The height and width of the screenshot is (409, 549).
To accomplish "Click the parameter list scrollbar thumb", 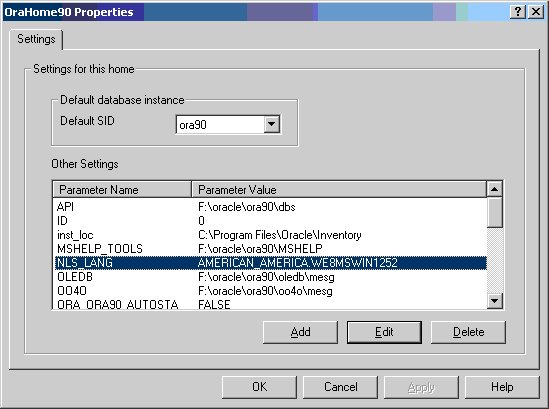I will [495, 213].
